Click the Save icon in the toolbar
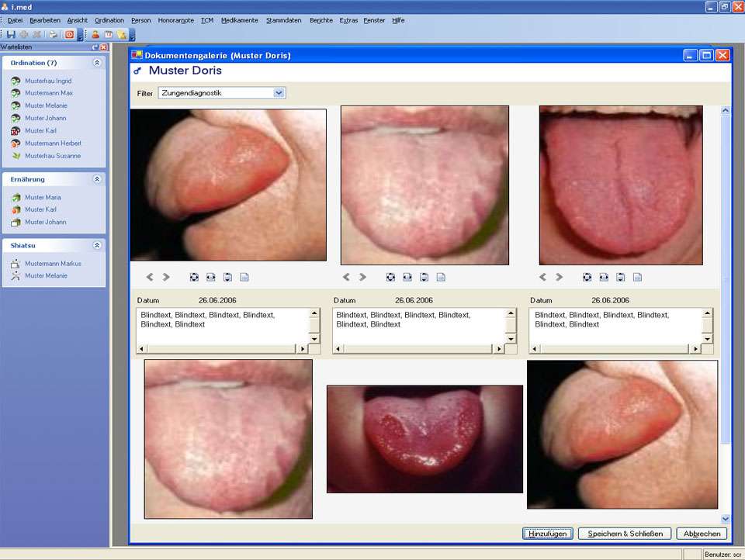Image resolution: width=745 pixels, height=560 pixels. tap(11, 34)
